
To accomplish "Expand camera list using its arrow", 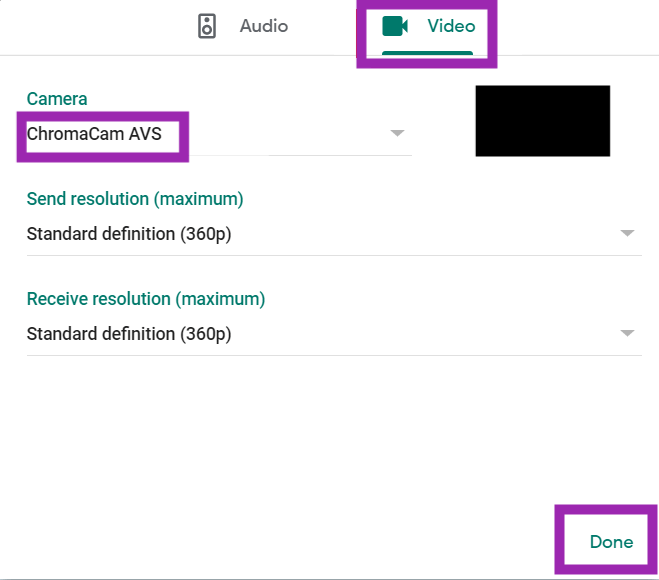I will point(397,134).
